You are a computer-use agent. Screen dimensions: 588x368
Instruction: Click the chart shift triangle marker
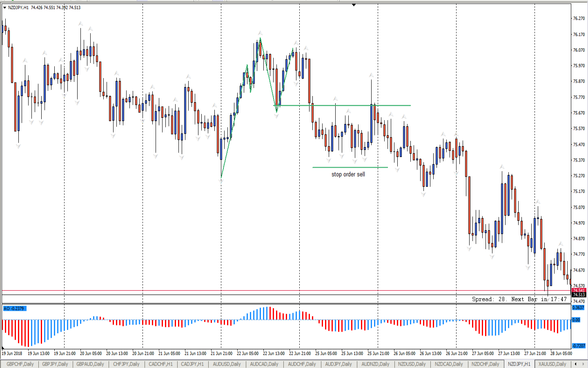[x=354, y=5]
